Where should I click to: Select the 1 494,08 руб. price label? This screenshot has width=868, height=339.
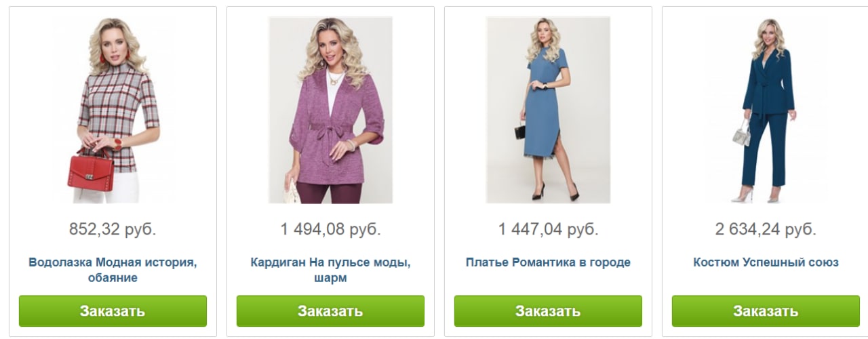pos(330,229)
